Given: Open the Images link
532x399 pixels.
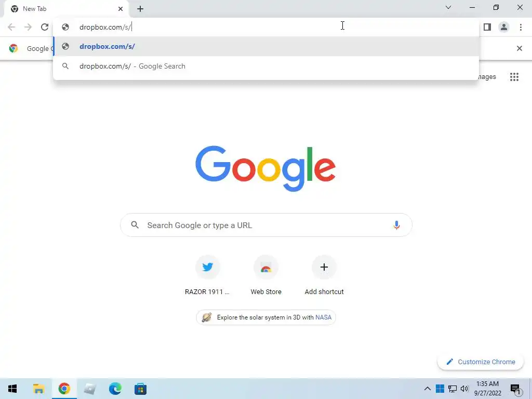Looking at the screenshot, I should click(487, 77).
